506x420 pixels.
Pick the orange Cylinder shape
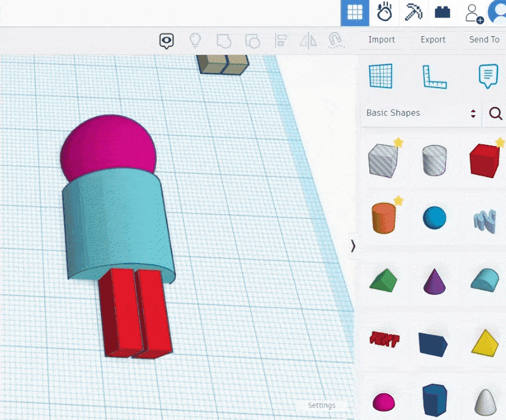coord(384,218)
